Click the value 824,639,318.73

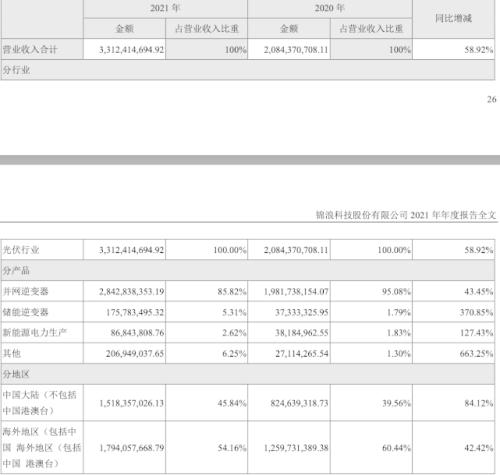[299, 403]
